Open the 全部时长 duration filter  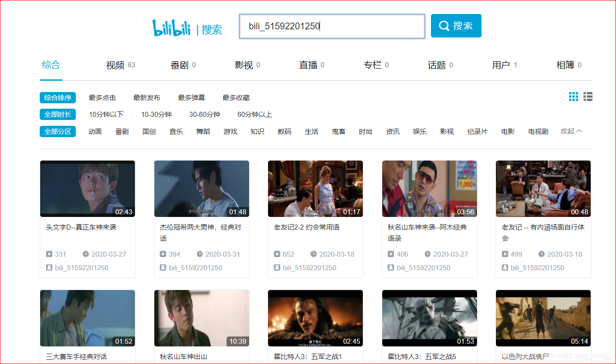pos(57,114)
